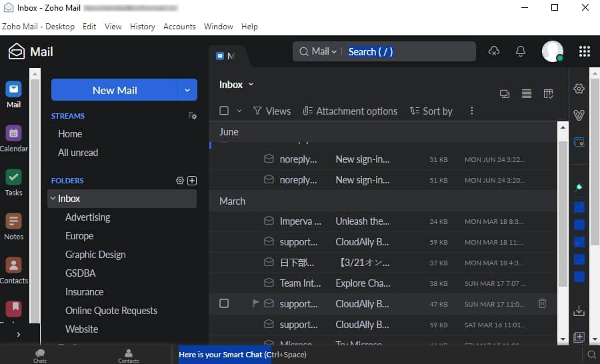Add a new folder with plus icon
The width and height of the screenshot is (600, 364).
(192, 180)
